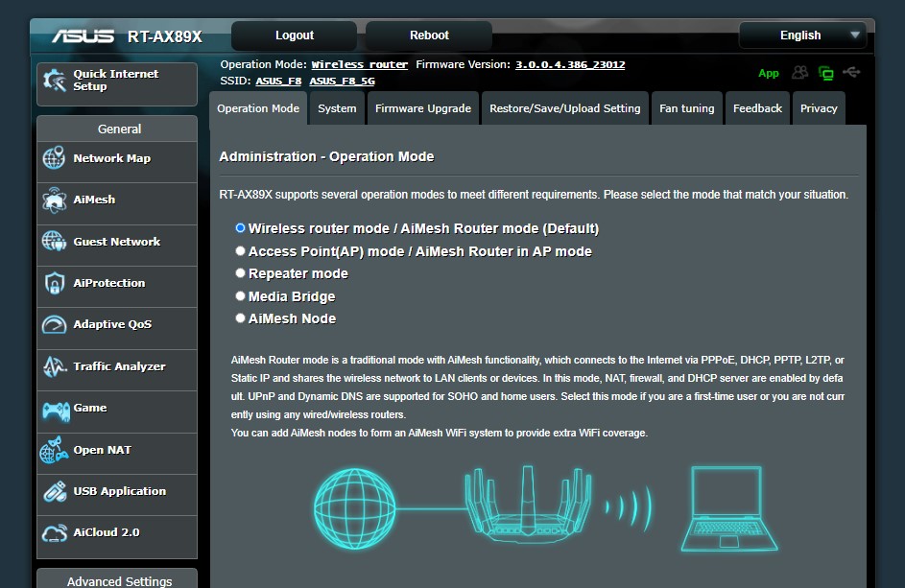Open the English language dropdown

(802, 35)
